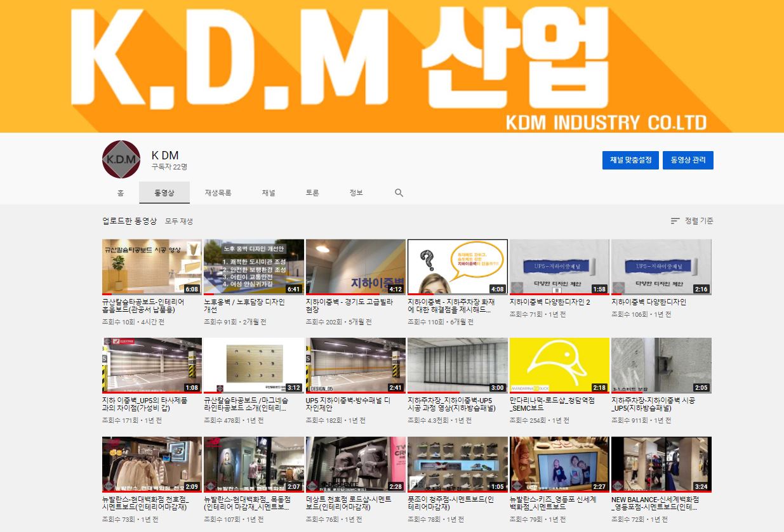Open title UP5 지하이중벽-방수패널 디자인제안
Screen dimensions: 784x532
click(x=349, y=405)
